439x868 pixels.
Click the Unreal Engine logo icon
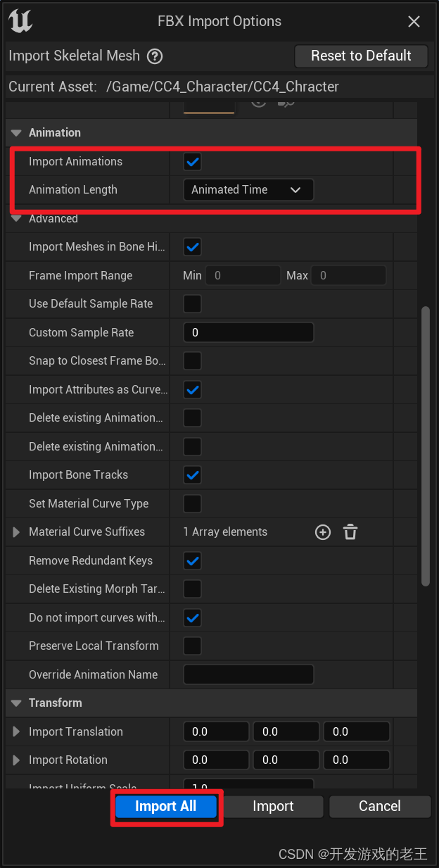[20, 22]
